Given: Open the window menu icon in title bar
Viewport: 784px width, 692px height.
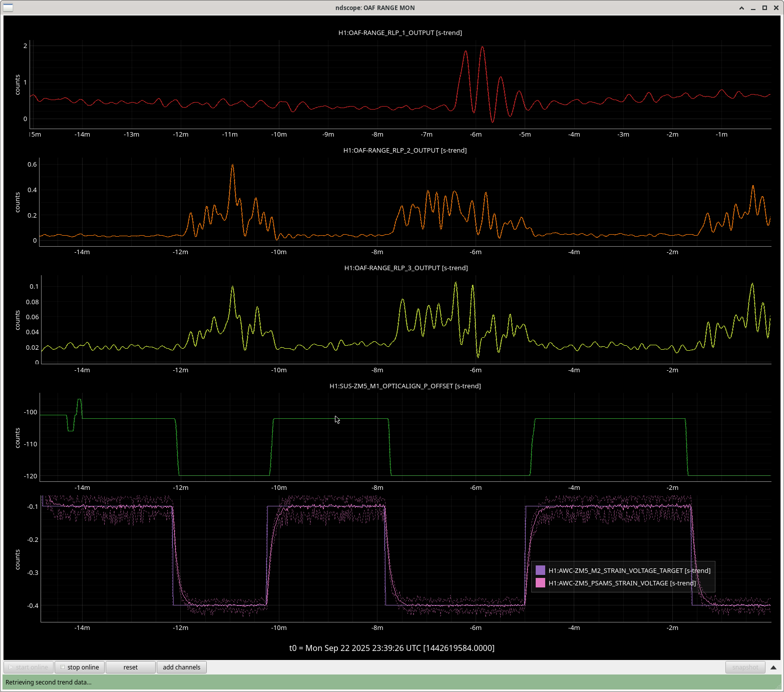Looking at the screenshot, I should click(8, 8).
